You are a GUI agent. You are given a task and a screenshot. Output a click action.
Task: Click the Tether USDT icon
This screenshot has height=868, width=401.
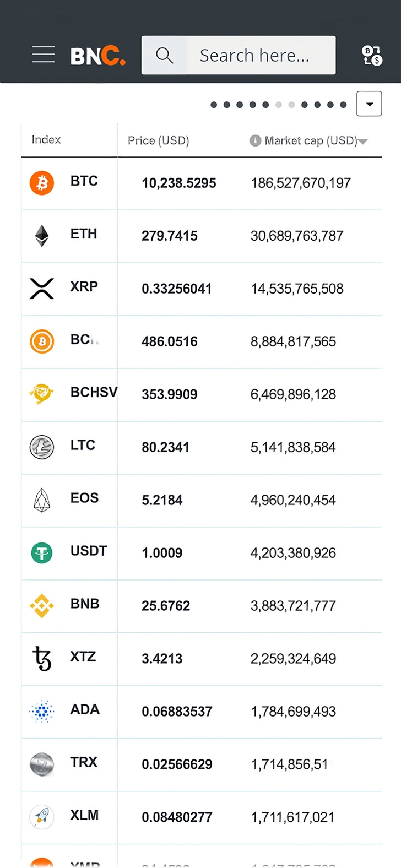(x=42, y=552)
